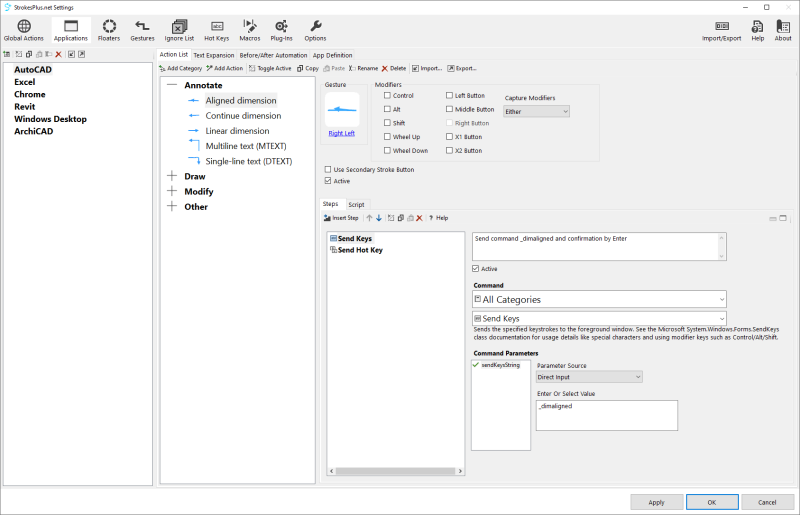
Task: Open the Floaters section
Action: pyautogui.click(x=108, y=30)
